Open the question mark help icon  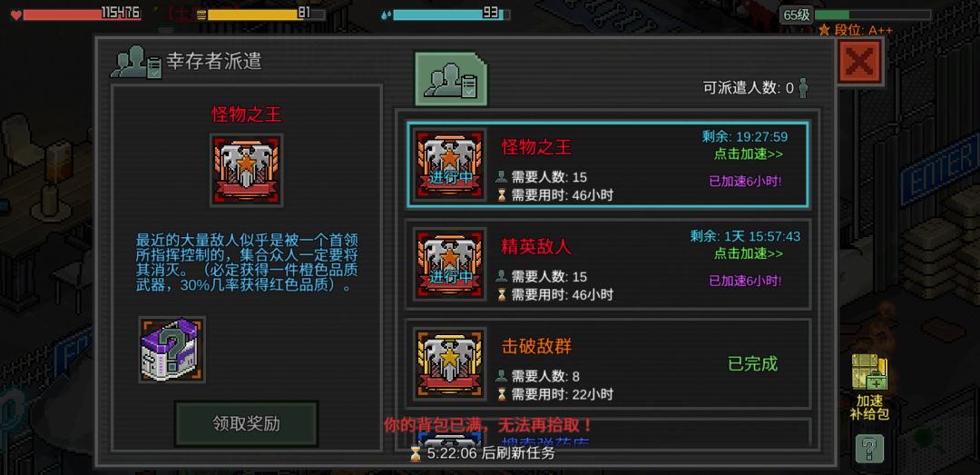coord(869,448)
